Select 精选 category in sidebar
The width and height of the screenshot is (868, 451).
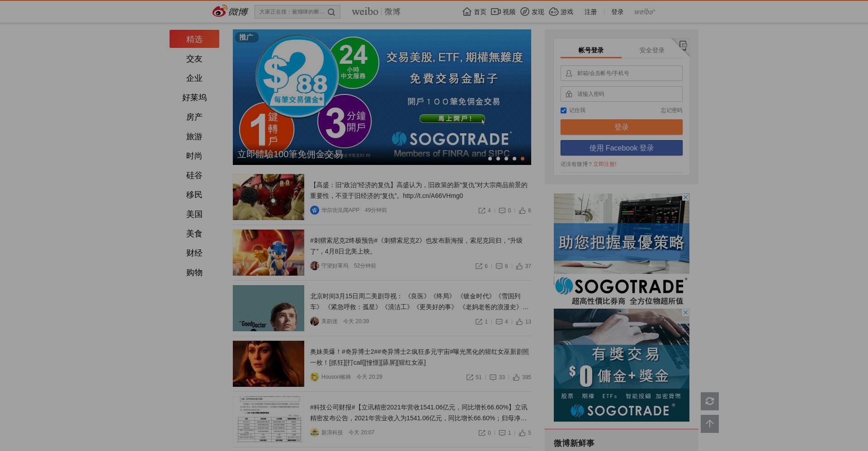tap(194, 39)
